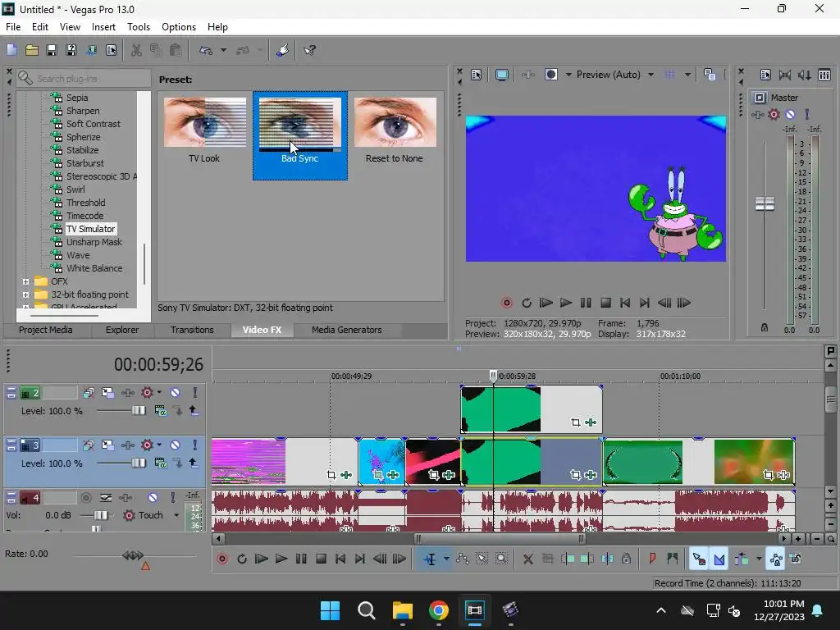Save project using the floppy disk icon

[x=52, y=50]
